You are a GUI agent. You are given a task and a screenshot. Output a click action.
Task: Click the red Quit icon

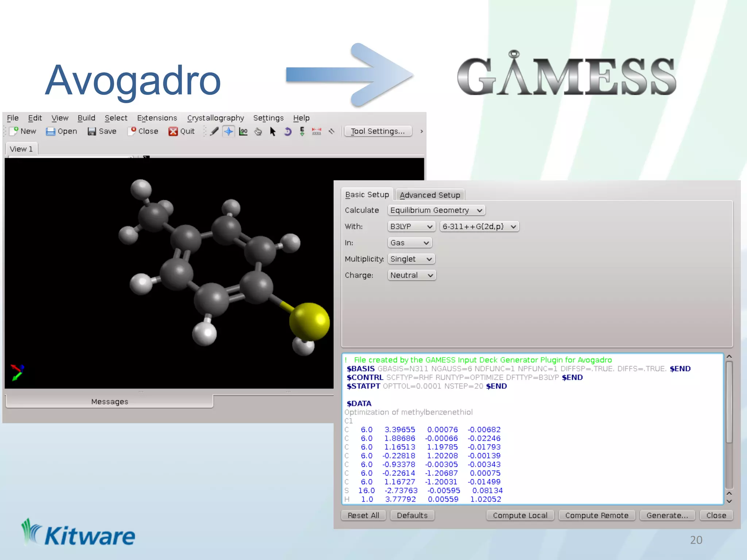pos(173,131)
